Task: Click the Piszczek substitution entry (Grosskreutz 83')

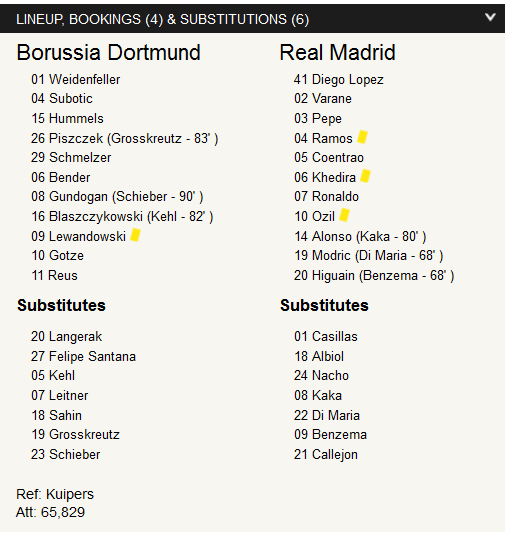Action: (125, 139)
